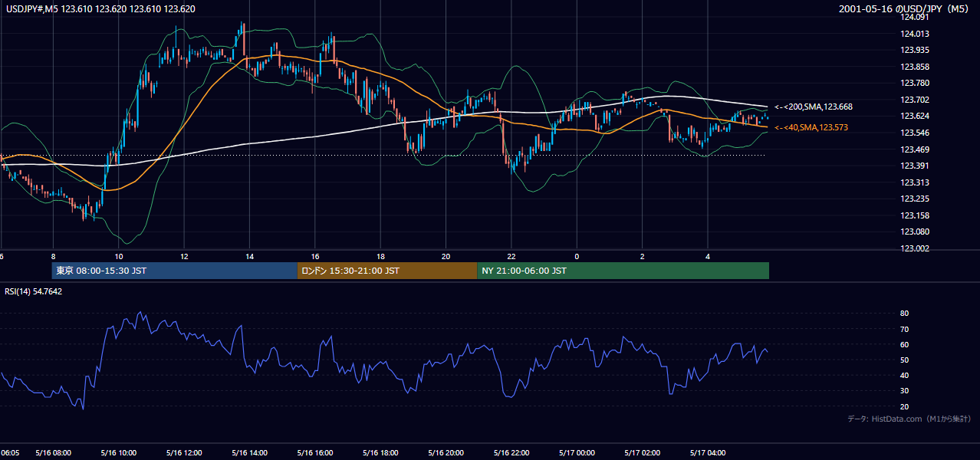Click the RSI 40 level label

click(904, 375)
